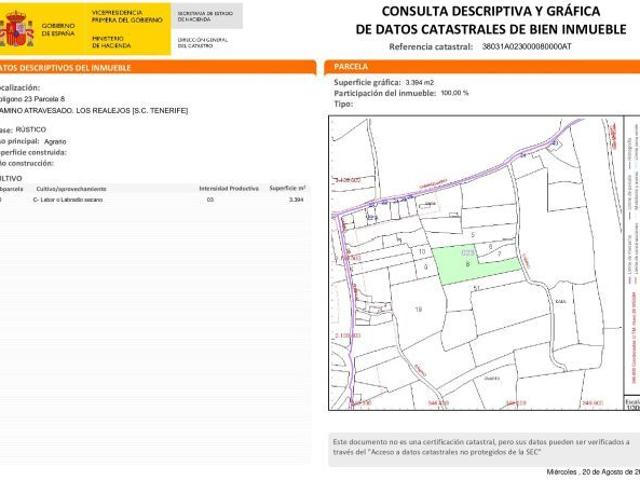Image resolution: width=640 pixels, height=480 pixels.
Task: Click the green highlighted parcel 8 on map
Action: click(x=468, y=264)
